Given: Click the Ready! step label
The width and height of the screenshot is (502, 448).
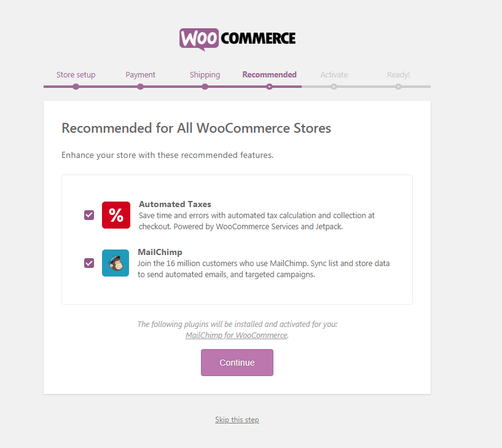Looking at the screenshot, I should click(398, 75).
